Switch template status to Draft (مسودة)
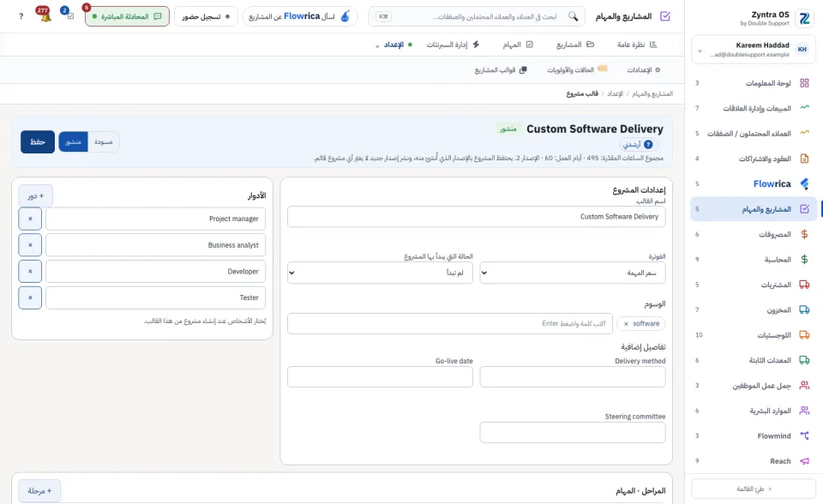The height and width of the screenshot is (504, 823). coord(104,142)
